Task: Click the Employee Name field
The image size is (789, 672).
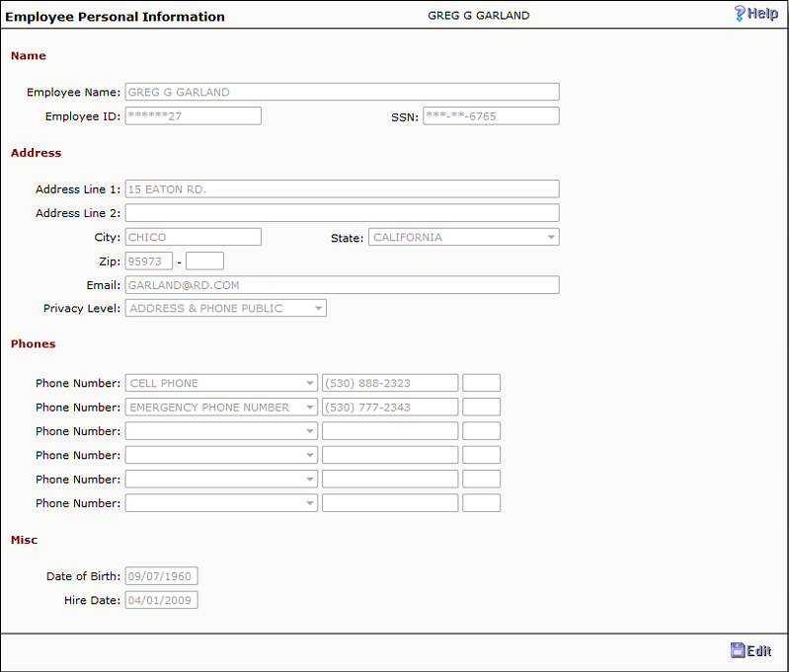Action: [x=342, y=93]
